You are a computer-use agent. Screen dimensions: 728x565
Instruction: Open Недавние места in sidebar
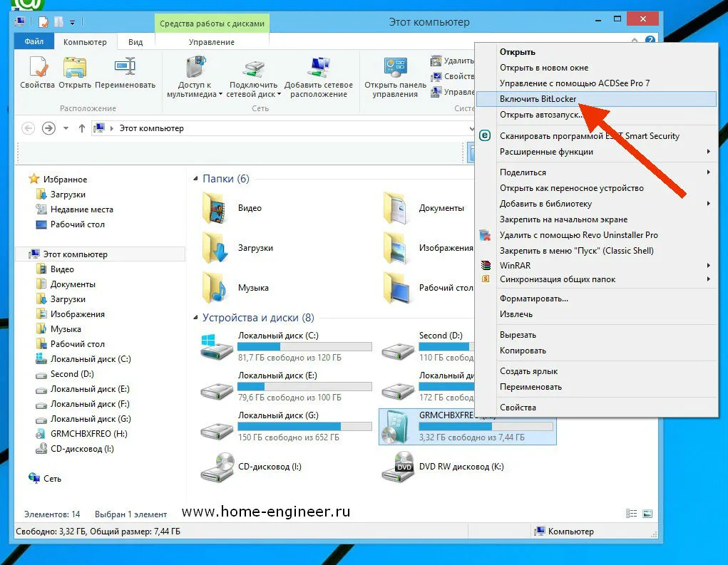coord(82,209)
